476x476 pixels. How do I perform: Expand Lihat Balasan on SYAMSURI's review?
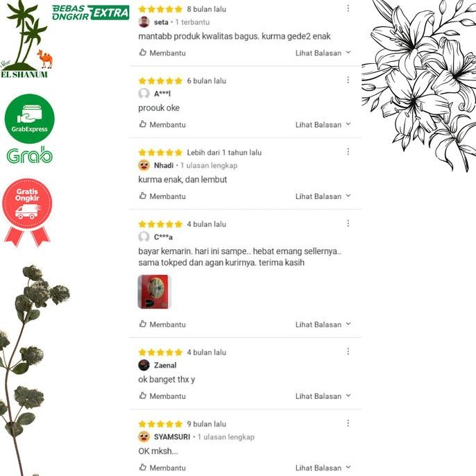pyautogui.click(x=323, y=468)
